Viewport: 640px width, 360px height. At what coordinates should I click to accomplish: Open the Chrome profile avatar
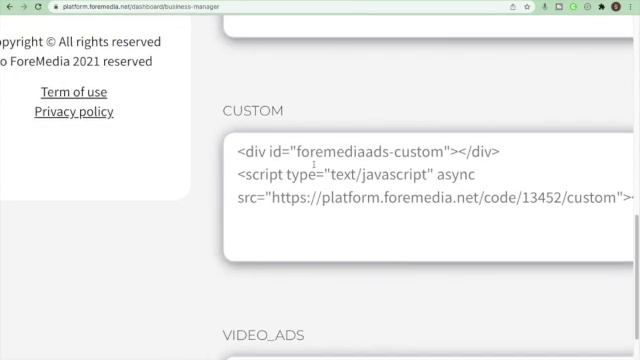pos(616,7)
